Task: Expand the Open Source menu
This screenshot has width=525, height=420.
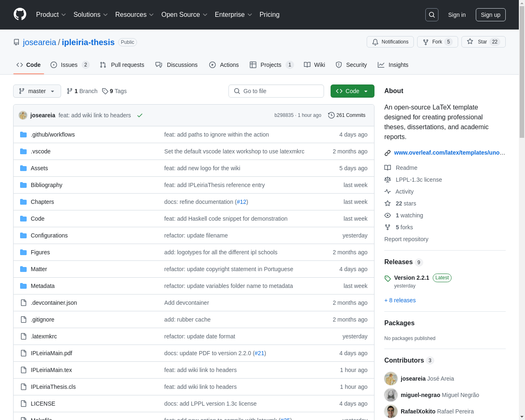Action: pos(185,15)
